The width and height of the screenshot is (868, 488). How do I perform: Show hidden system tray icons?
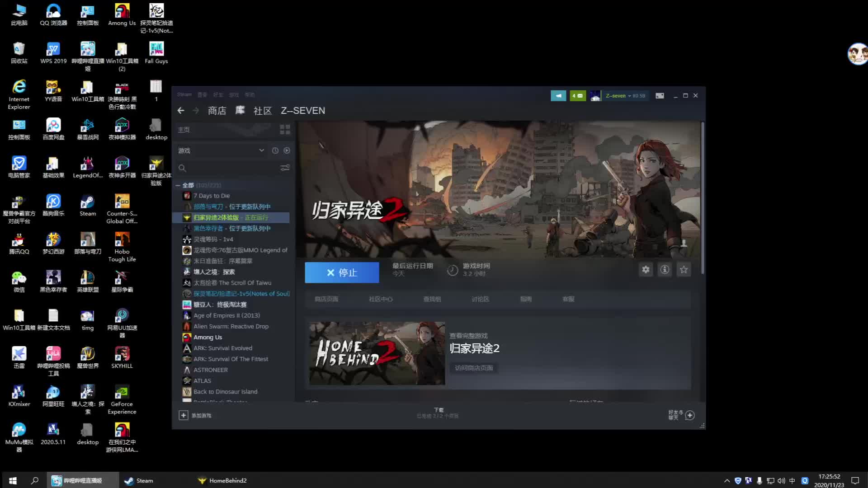point(726,481)
